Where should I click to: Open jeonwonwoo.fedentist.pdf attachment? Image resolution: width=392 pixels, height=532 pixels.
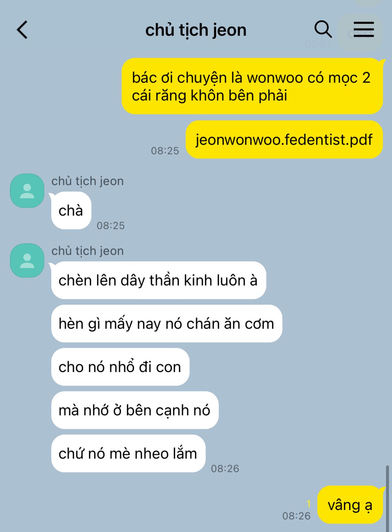(284, 140)
